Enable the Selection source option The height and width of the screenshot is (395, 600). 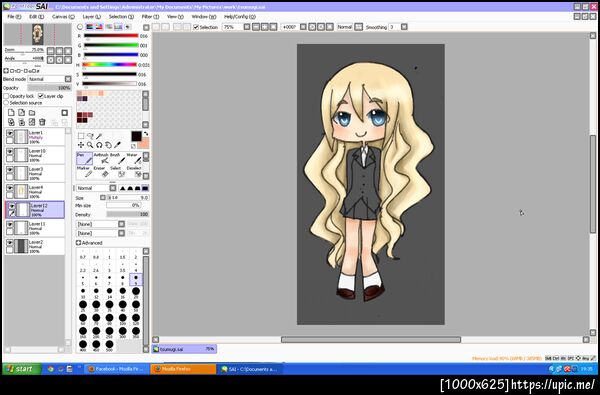point(6,103)
